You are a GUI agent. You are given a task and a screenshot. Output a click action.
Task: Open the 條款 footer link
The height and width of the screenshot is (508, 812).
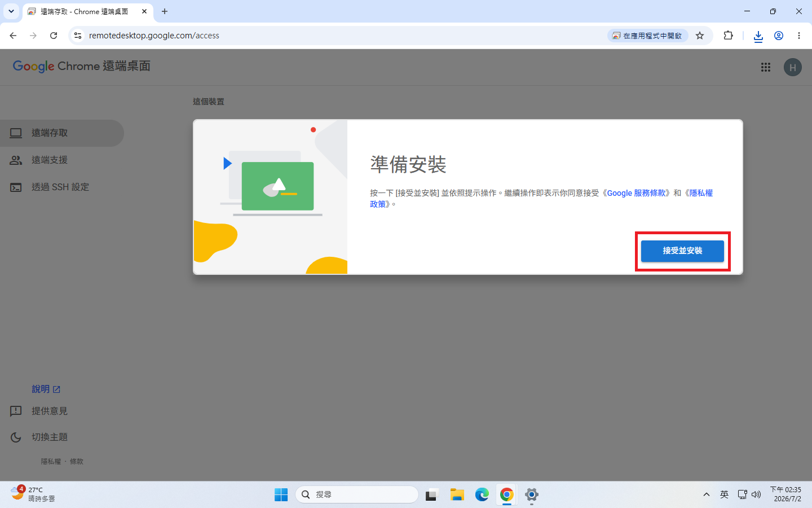pyautogui.click(x=77, y=461)
